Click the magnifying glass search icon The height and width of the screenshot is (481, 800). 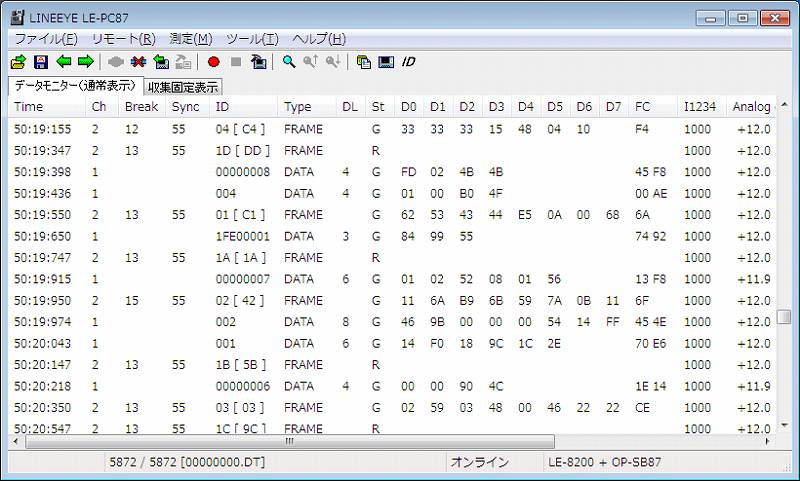289,62
